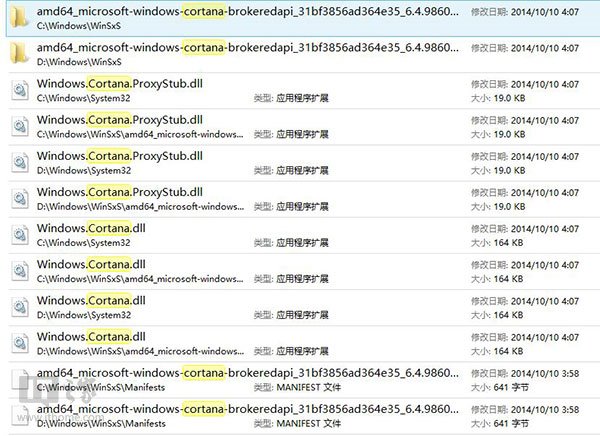Click the 164 KB size of D:\Windows\System32 Windows.Cortana.dll
The height and width of the screenshot is (436, 600).
point(508,315)
